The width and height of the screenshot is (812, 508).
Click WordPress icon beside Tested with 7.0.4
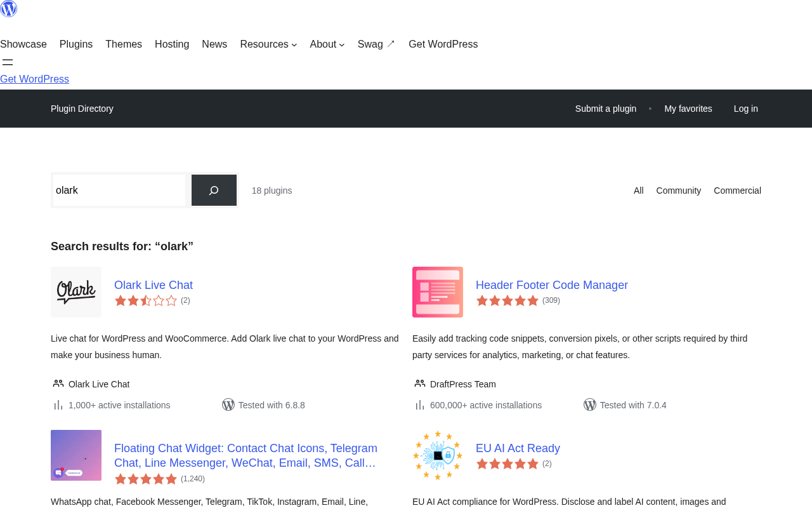pos(590,404)
